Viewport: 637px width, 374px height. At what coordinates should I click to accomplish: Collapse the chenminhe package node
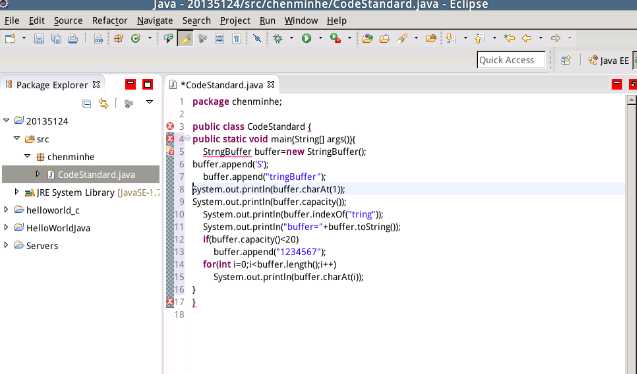click(27, 156)
